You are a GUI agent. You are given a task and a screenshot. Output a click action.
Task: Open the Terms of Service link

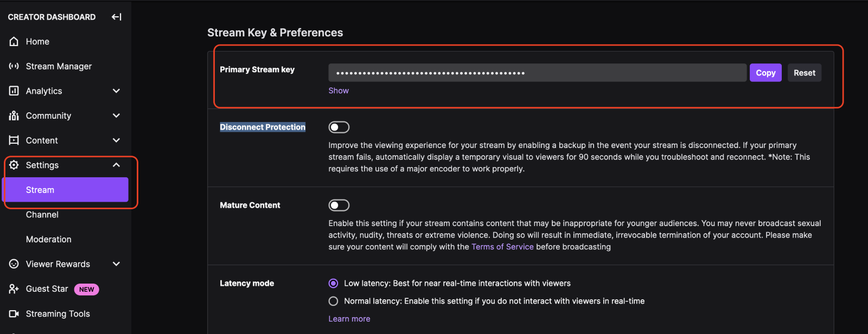coord(502,247)
